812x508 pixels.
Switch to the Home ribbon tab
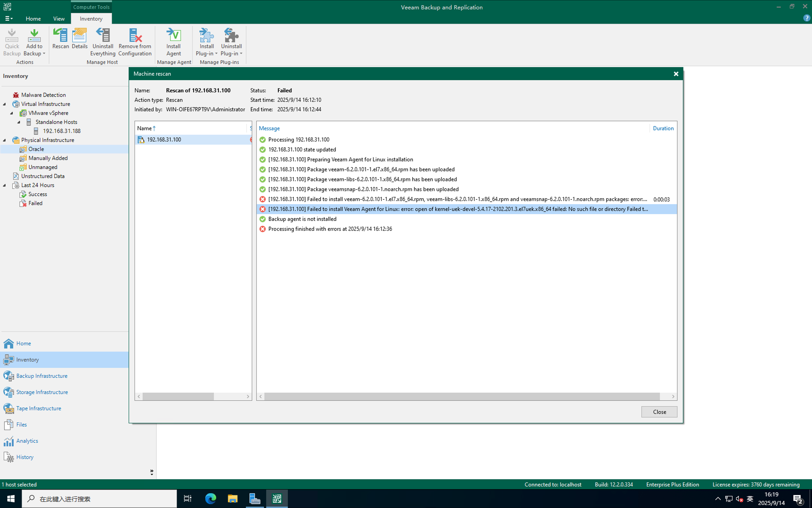33,19
